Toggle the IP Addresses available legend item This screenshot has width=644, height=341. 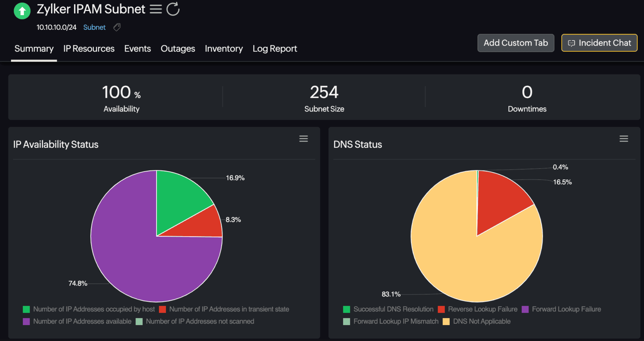(x=82, y=321)
